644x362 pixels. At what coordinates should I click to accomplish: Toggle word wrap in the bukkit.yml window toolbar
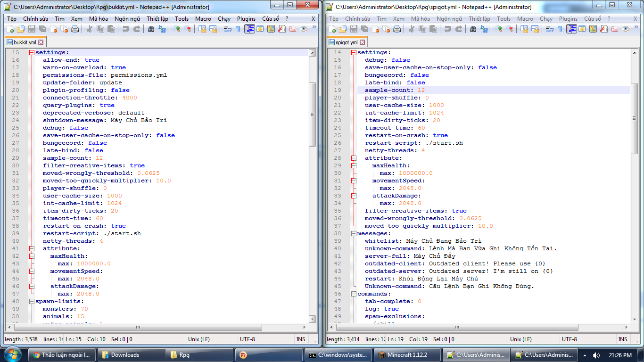pyautogui.click(x=227, y=29)
